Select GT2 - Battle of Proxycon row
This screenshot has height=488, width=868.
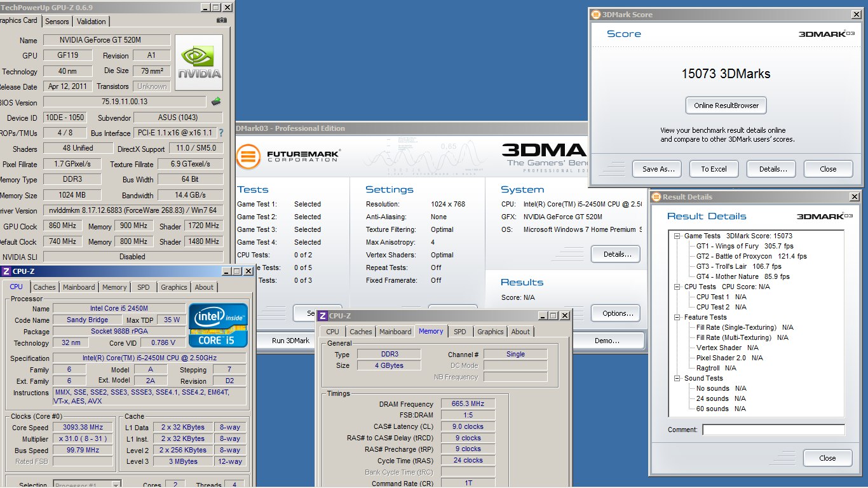pyautogui.click(x=752, y=257)
